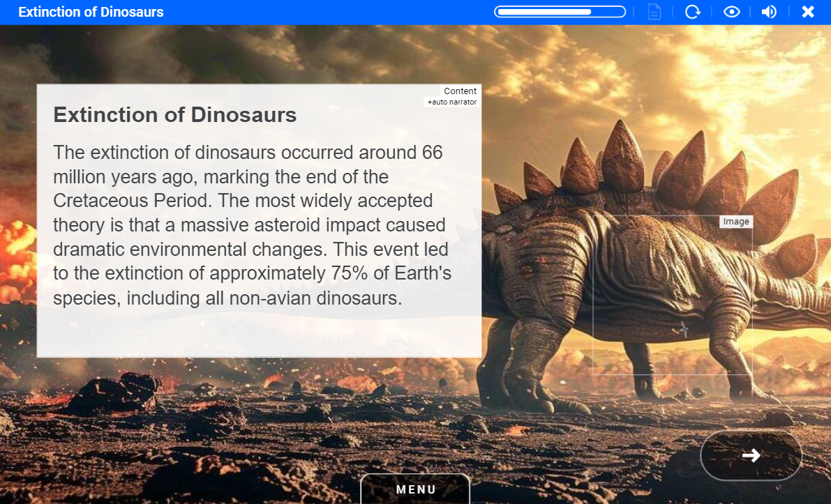Viewport: 831px width, 504px height.
Task: Open the transcript document icon
Action: [654, 12]
